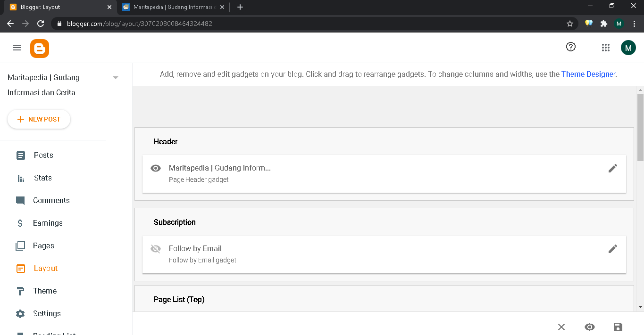Click the New Post button

tap(39, 119)
